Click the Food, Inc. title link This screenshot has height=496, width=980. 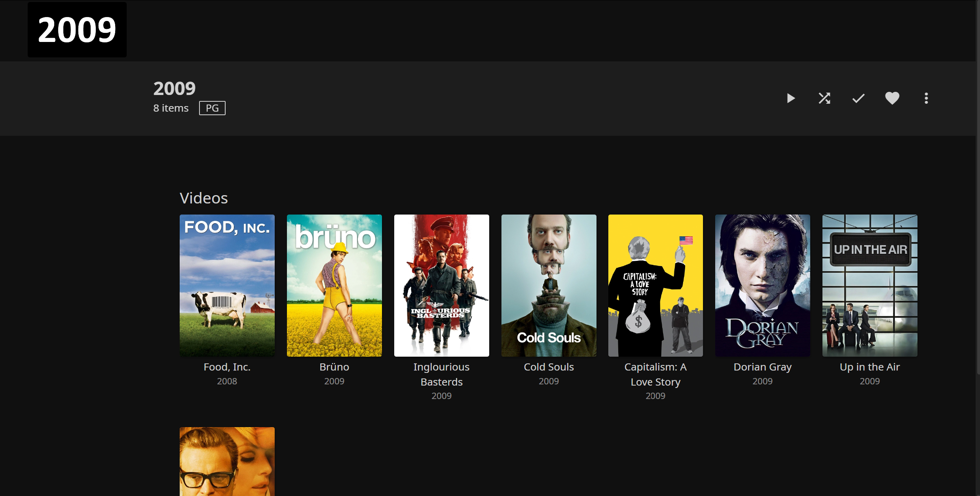tap(227, 367)
